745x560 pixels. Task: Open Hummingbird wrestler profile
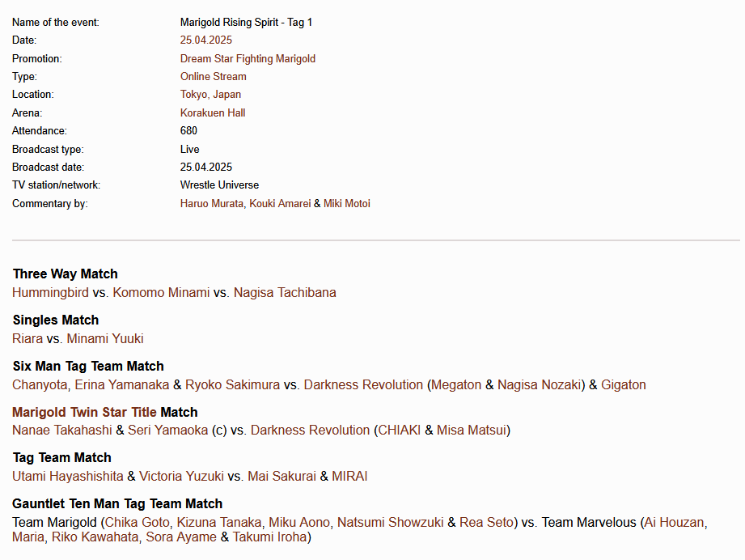coord(50,293)
